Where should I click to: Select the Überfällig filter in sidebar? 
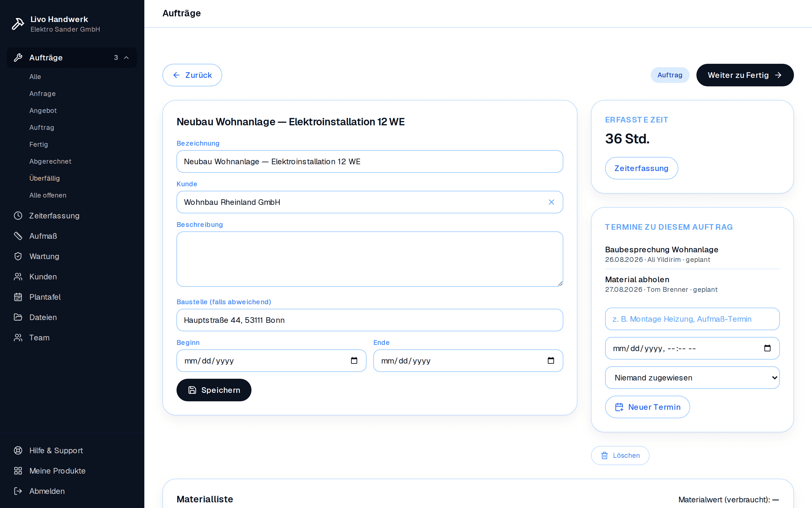click(x=44, y=178)
